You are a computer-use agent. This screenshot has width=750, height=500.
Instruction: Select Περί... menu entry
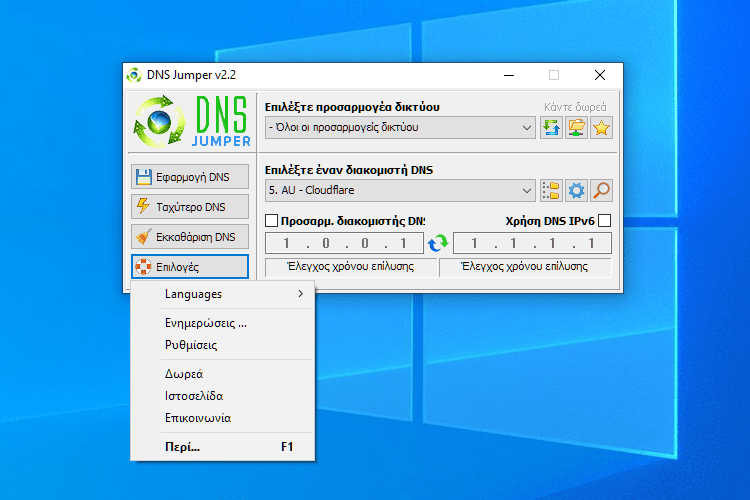(x=222, y=447)
